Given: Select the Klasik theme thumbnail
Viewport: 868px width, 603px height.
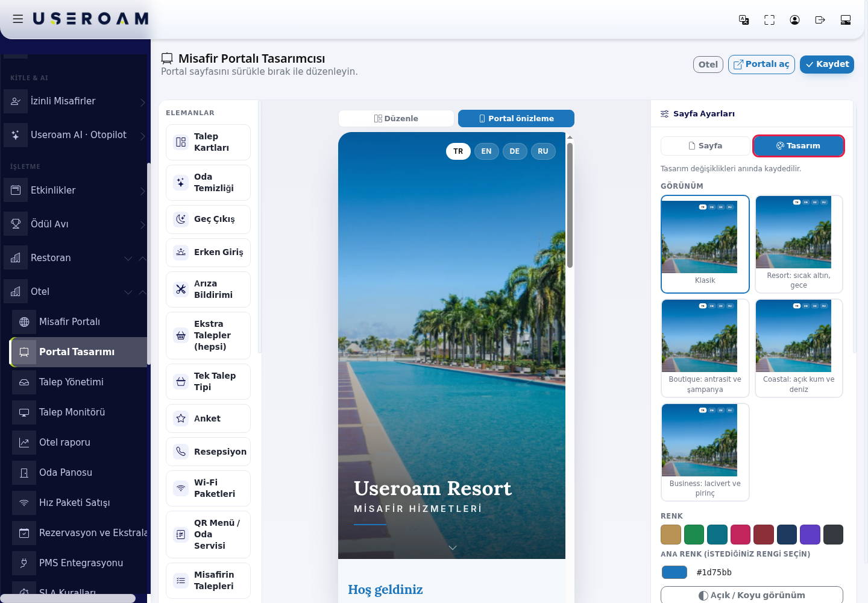Looking at the screenshot, I should tap(705, 244).
